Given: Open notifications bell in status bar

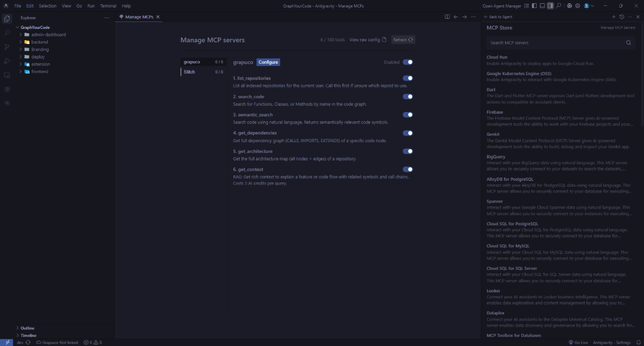Looking at the screenshot, I should pos(638,342).
